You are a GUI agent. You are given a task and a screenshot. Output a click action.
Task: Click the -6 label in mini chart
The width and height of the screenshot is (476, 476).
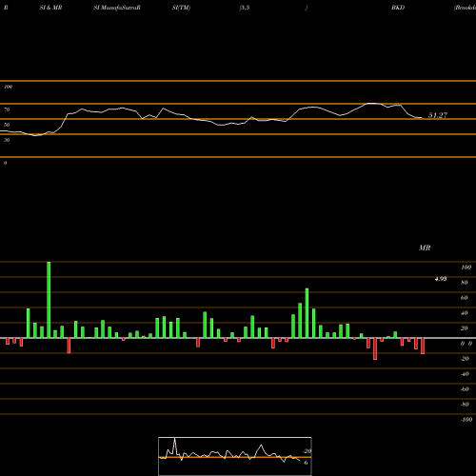(x=306, y=463)
